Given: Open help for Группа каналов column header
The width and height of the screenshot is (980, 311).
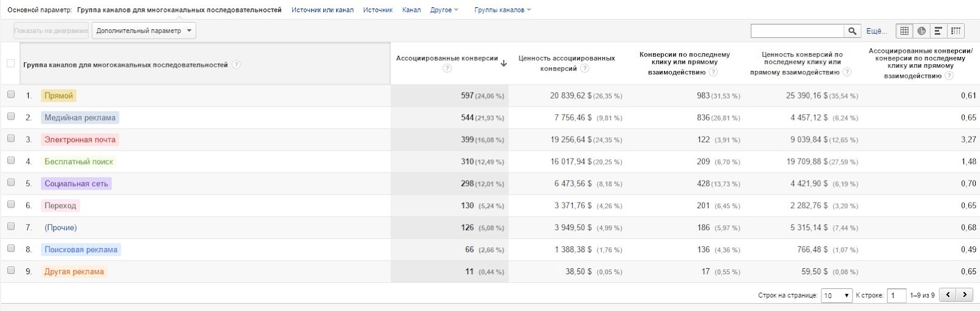Looking at the screenshot, I should 236,65.
